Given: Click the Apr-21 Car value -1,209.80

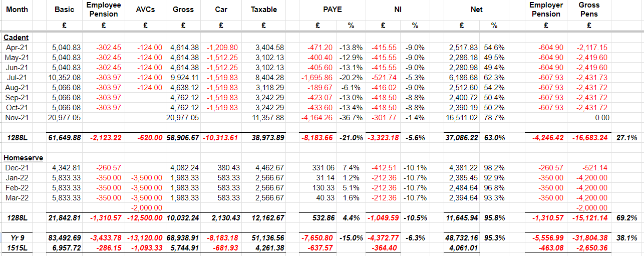Looking at the screenshot, I should click(x=221, y=48).
